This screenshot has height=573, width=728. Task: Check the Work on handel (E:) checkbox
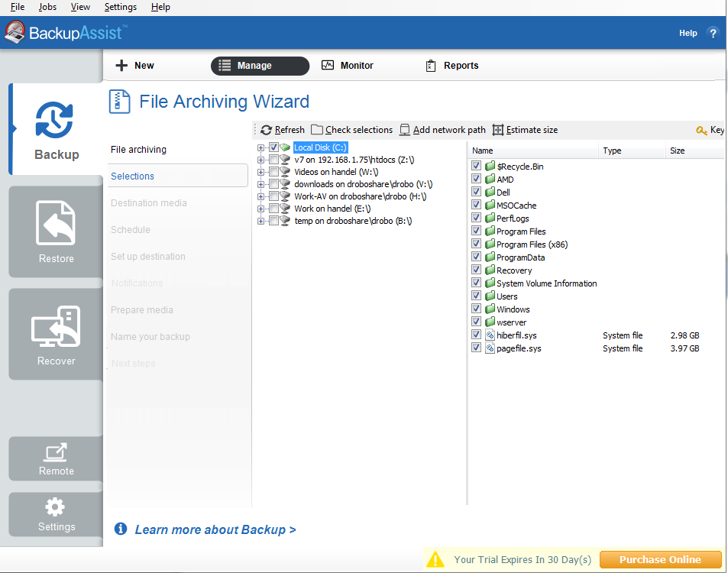(274, 209)
